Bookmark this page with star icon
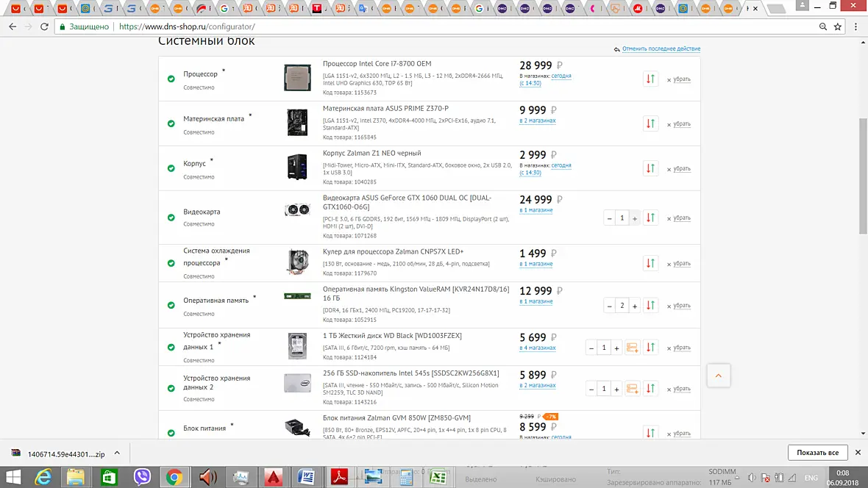 point(838,26)
